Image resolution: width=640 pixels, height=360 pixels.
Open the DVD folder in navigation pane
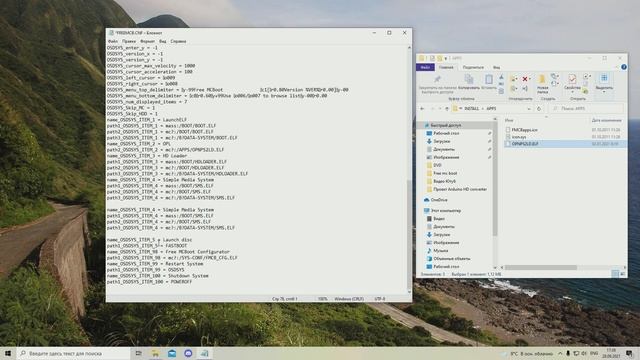point(437,165)
